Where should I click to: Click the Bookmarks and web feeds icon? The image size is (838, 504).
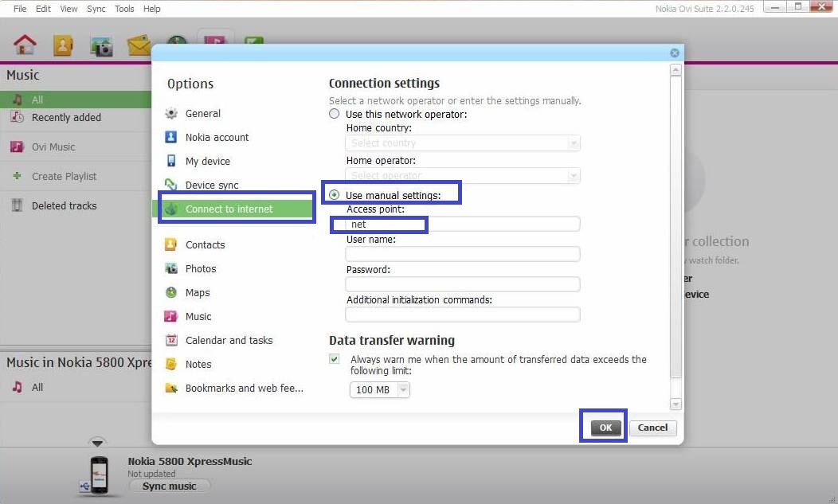(x=171, y=388)
